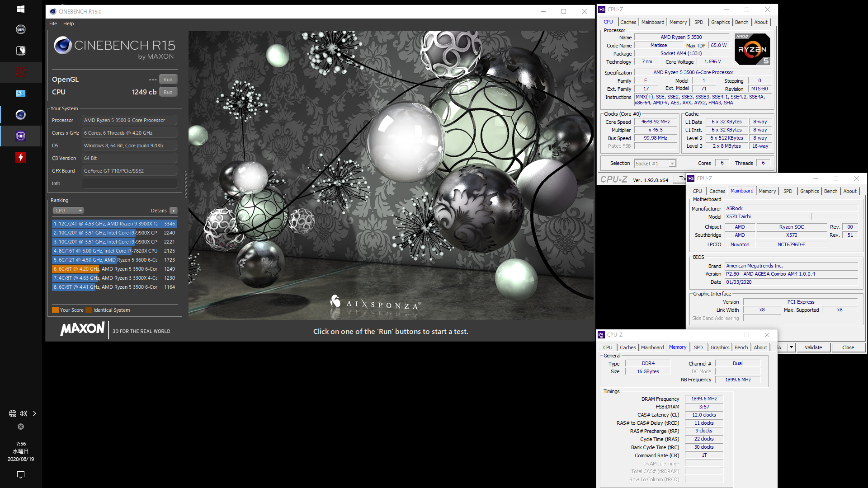This screenshot has height=488, width=868.
Task: Open the notification center icon
Action: [21, 474]
